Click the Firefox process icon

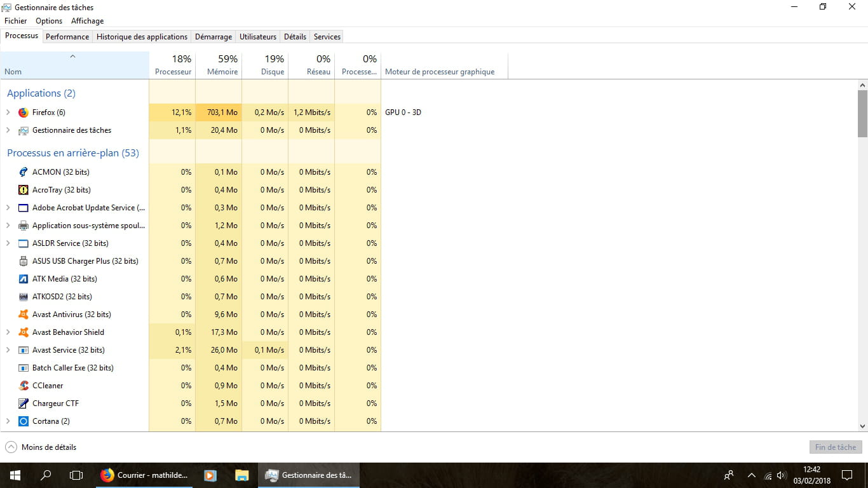(x=24, y=112)
